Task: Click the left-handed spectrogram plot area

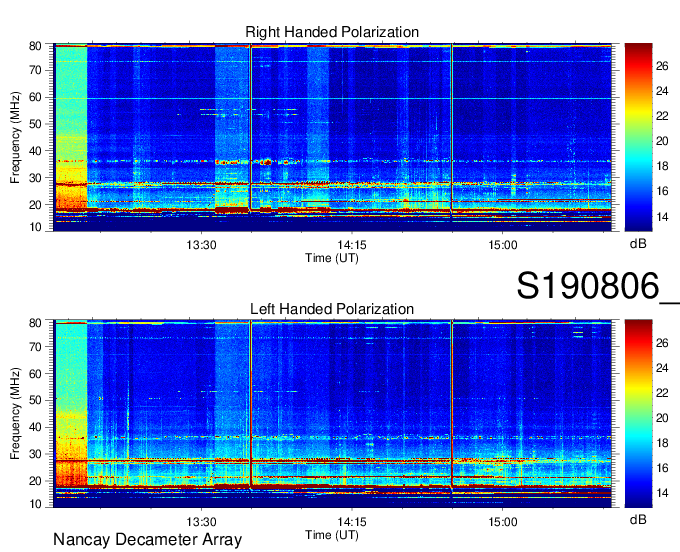Action: [333, 414]
